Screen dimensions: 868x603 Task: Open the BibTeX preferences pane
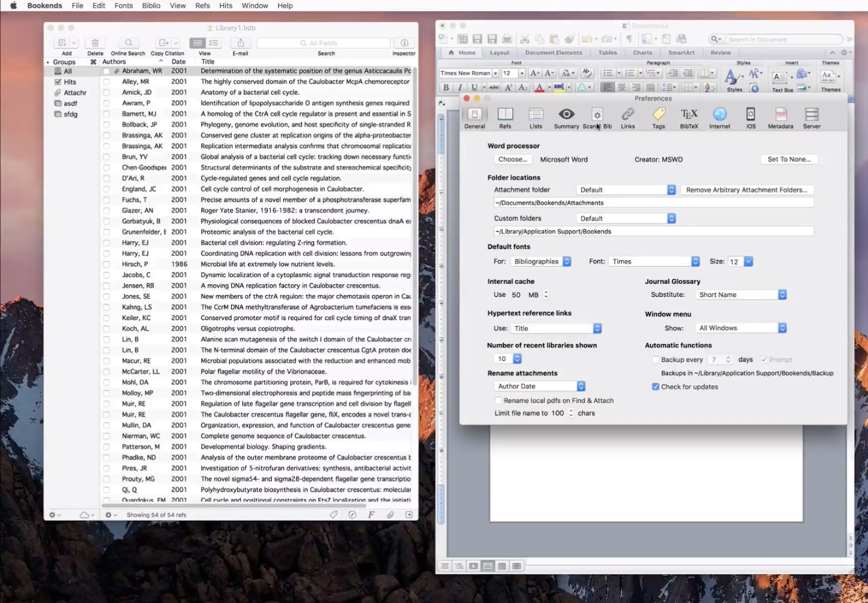pos(689,118)
